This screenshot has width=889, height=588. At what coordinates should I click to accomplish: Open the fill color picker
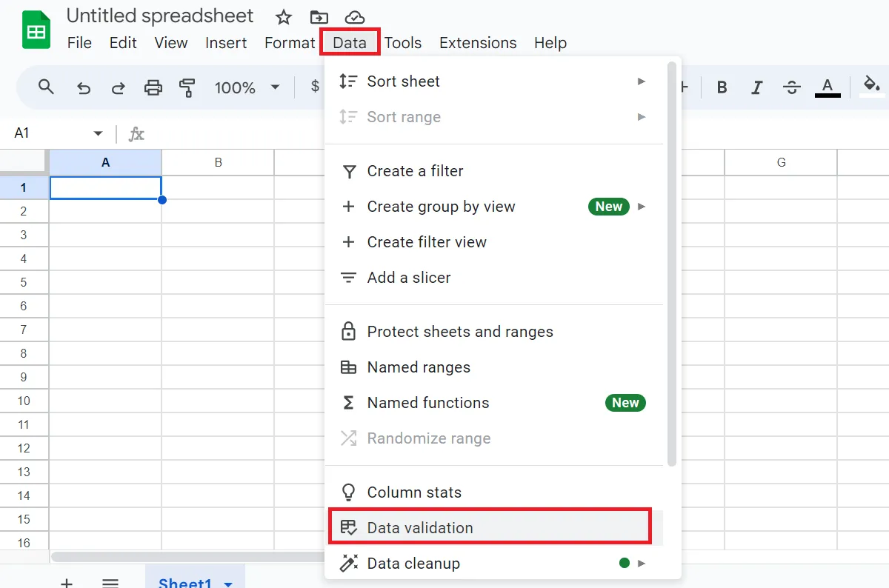click(x=871, y=87)
